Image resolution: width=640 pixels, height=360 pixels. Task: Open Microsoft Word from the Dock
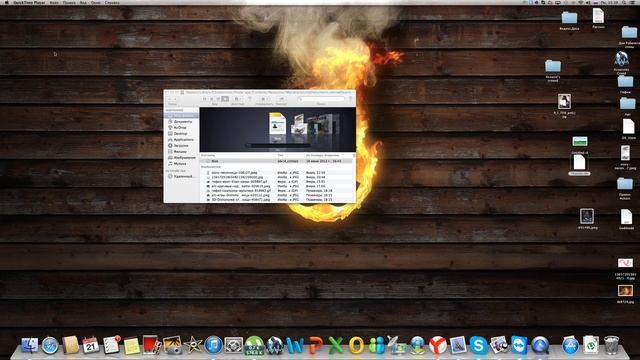pyautogui.click(x=295, y=345)
